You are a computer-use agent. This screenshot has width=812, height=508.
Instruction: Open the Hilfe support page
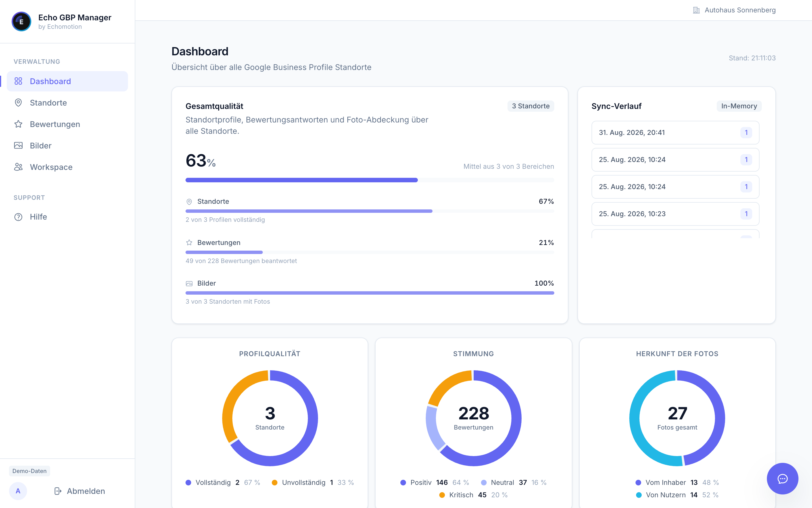(67, 217)
